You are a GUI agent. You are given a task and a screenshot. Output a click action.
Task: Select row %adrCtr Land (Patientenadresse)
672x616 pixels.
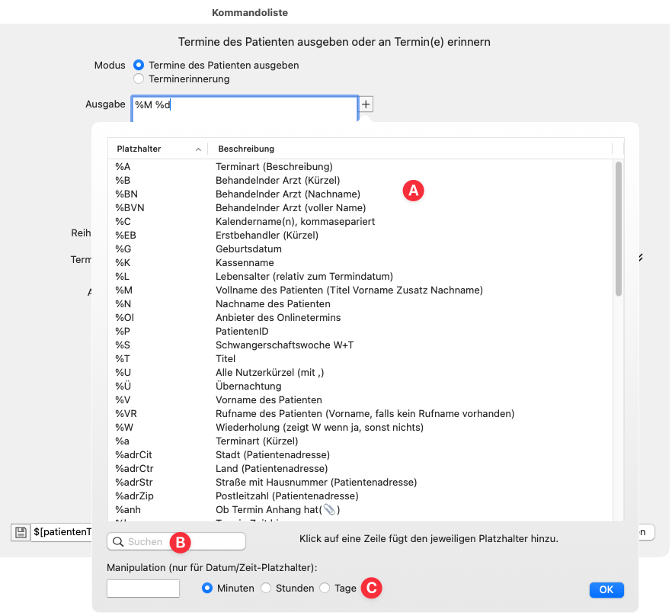[x=361, y=468]
